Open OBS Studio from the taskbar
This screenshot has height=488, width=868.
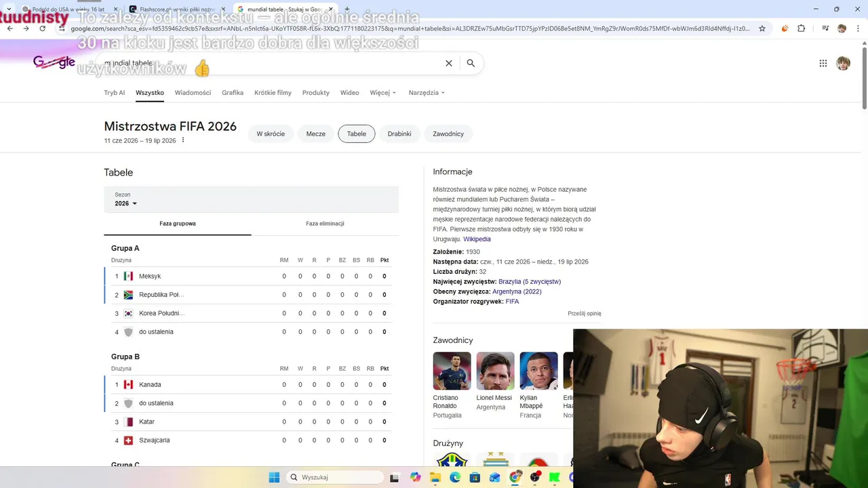point(535,477)
